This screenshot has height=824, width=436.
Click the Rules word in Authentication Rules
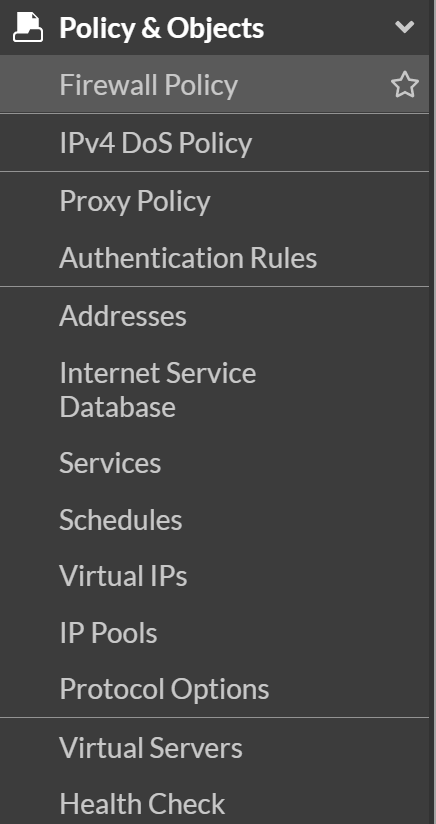click(x=283, y=258)
